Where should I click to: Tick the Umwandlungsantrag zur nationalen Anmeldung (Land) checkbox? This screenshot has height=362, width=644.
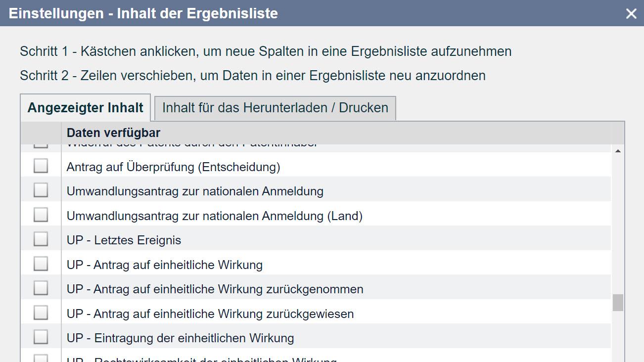(x=41, y=215)
